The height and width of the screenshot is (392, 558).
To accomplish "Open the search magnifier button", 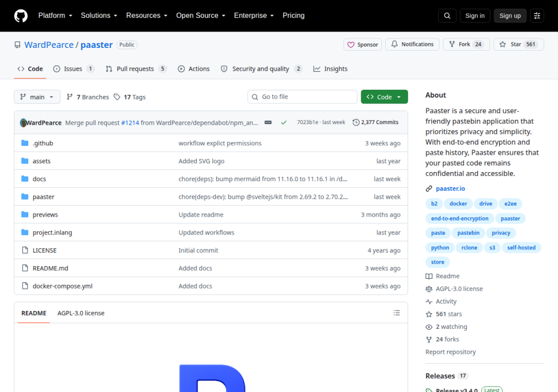I will pos(447,16).
